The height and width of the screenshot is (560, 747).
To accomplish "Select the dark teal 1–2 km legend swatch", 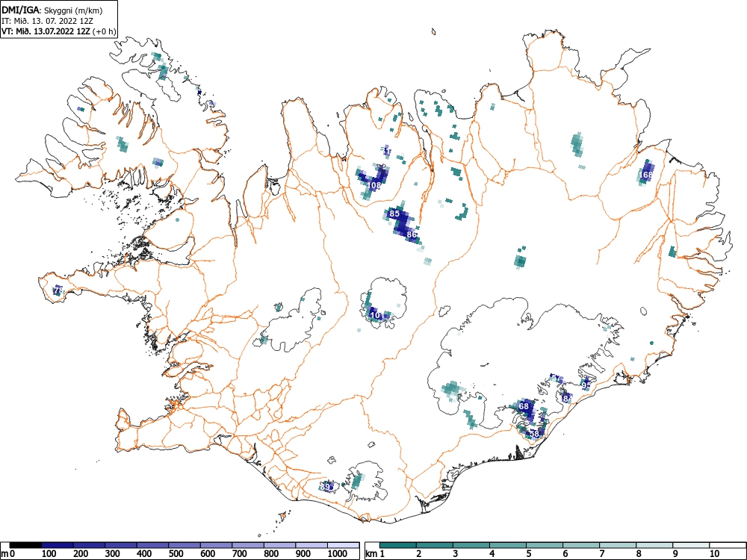I will click(398, 545).
